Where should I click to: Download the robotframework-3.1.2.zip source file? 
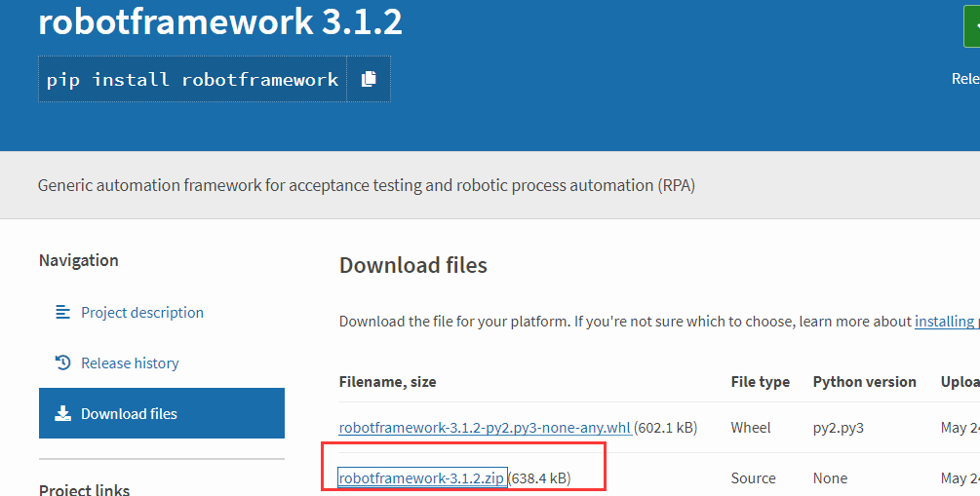tap(422, 478)
